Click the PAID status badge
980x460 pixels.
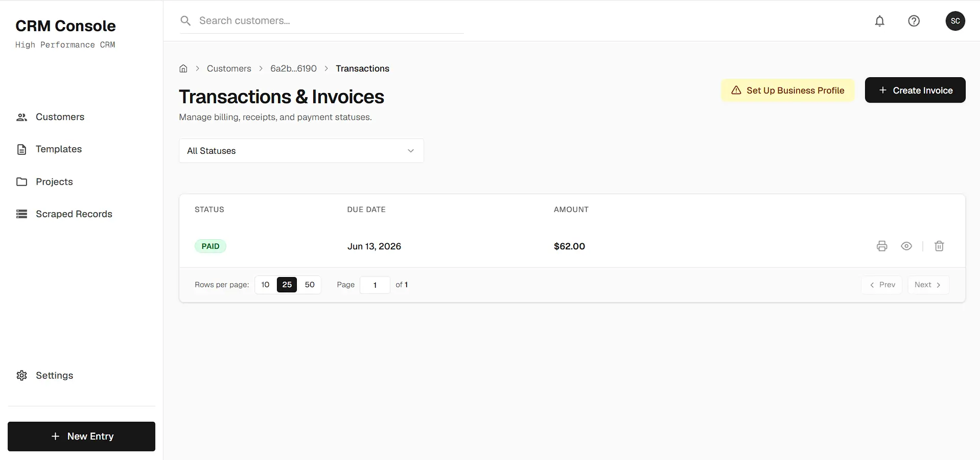(211, 246)
